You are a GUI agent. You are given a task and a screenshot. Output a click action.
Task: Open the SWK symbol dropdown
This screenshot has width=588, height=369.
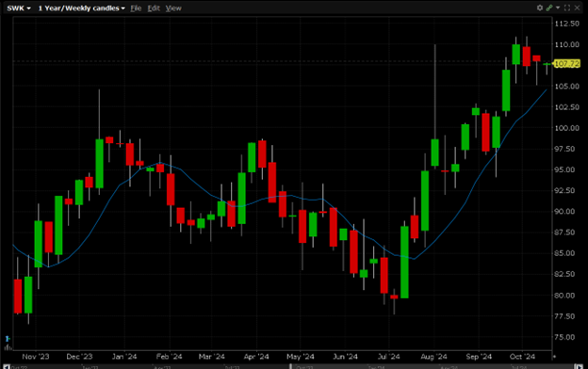tap(19, 8)
